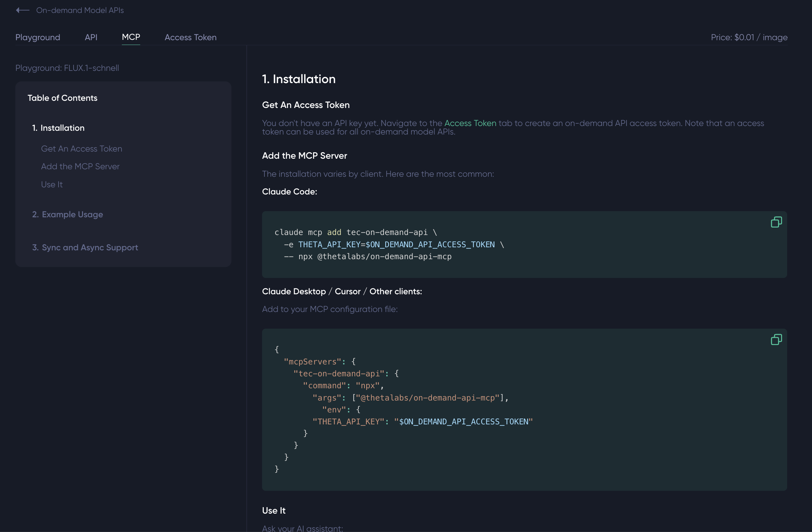Open the API tab
This screenshot has width=812, height=532.
click(x=91, y=37)
